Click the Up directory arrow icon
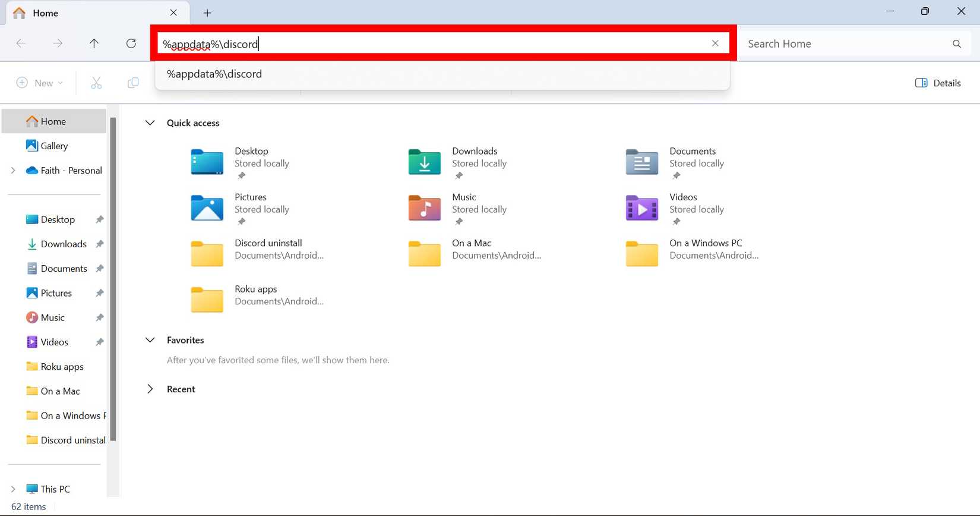The image size is (980, 516). (x=94, y=43)
